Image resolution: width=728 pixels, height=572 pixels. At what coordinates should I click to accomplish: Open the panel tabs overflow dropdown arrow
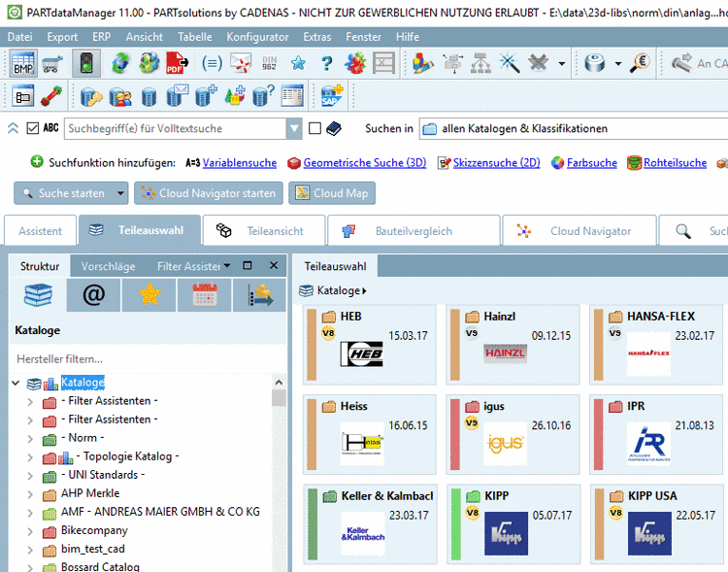226,266
